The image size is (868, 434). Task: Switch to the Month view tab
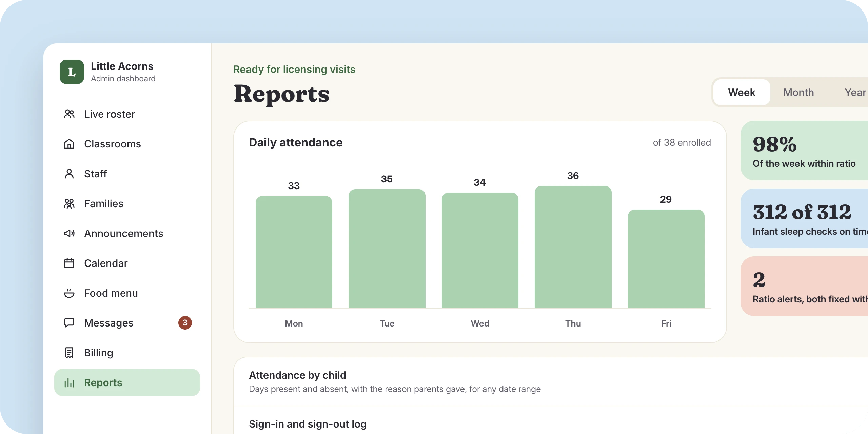tap(798, 92)
